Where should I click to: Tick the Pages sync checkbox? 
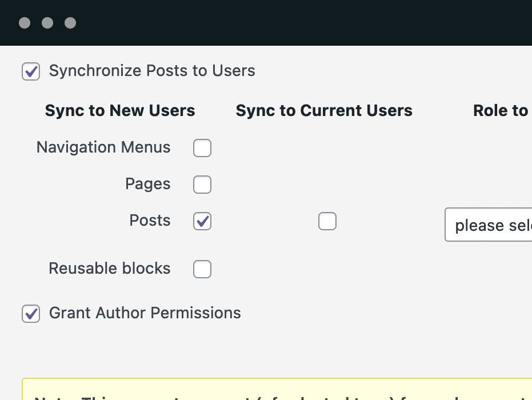coord(202,185)
